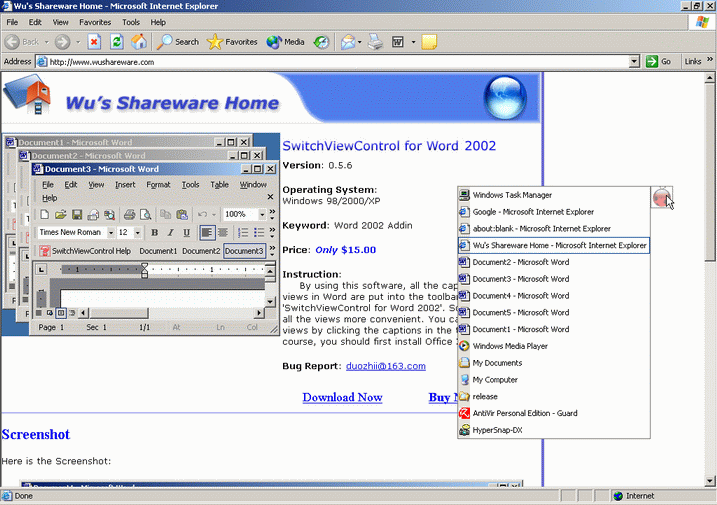Click bulleted list icon in Word toolbar

pos(259,232)
